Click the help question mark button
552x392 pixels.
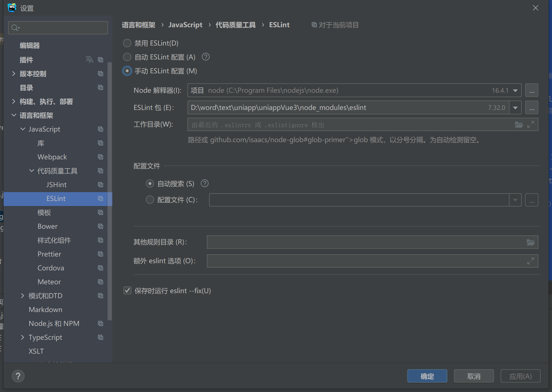click(18, 376)
